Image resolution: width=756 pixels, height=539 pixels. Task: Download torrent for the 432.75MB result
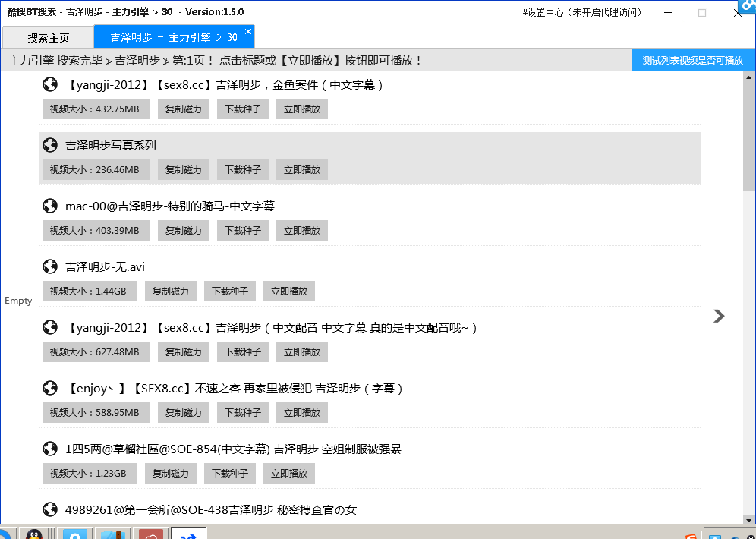click(x=243, y=109)
